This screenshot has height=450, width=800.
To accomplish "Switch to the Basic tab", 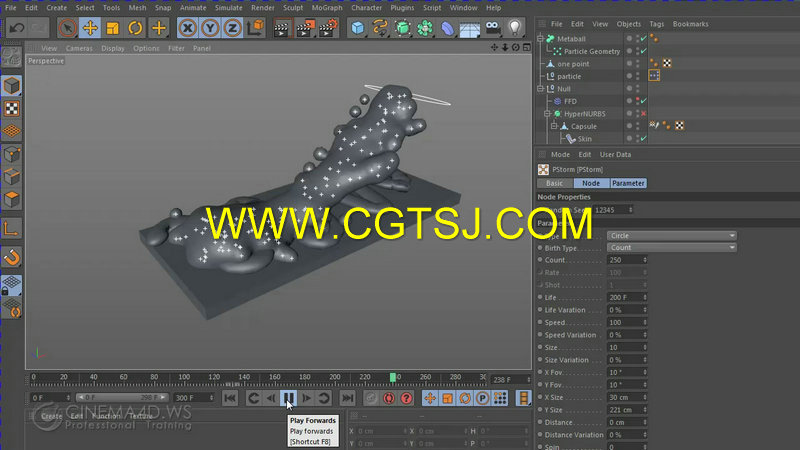I will (x=555, y=183).
